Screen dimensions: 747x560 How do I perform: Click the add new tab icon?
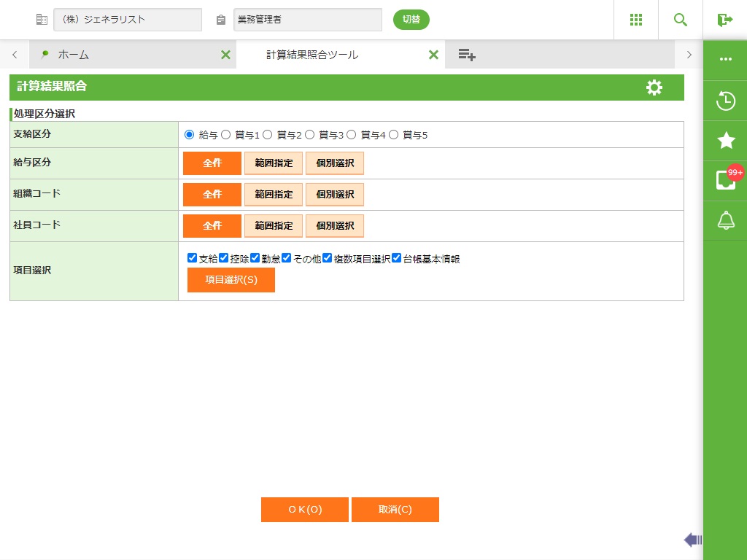(x=467, y=55)
